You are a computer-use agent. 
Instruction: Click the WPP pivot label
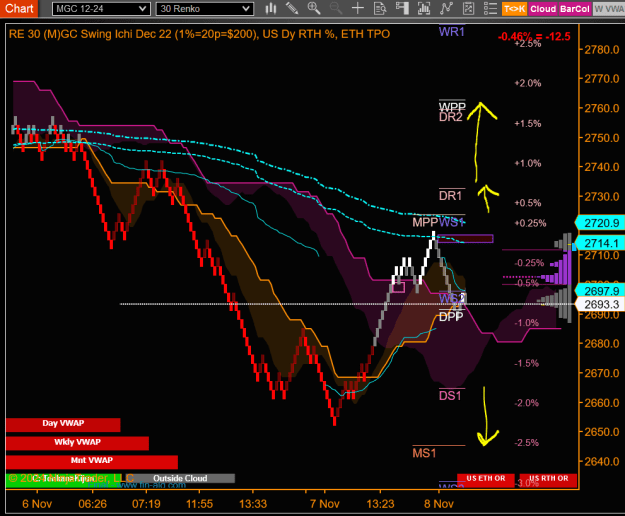[x=452, y=106]
